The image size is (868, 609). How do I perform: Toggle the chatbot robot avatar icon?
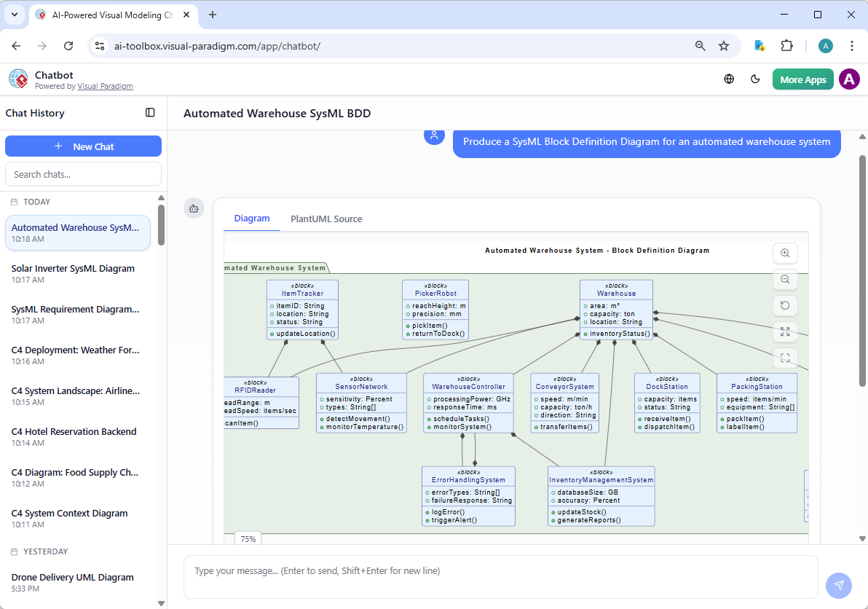coord(194,208)
